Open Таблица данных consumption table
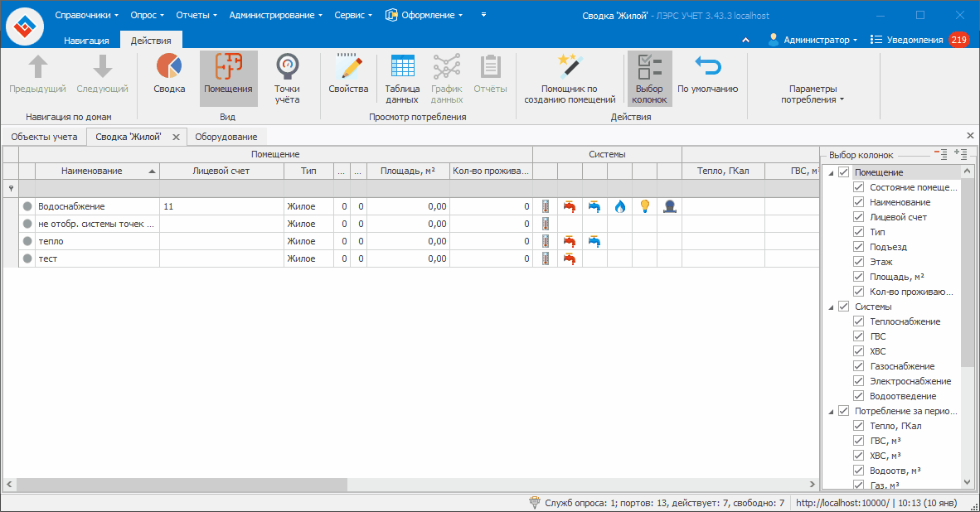The image size is (980, 512). [402, 78]
